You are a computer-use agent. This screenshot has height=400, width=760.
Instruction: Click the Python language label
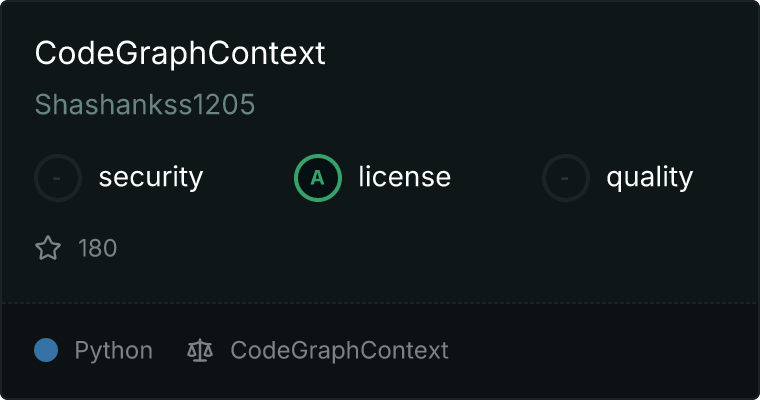coord(113,351)
